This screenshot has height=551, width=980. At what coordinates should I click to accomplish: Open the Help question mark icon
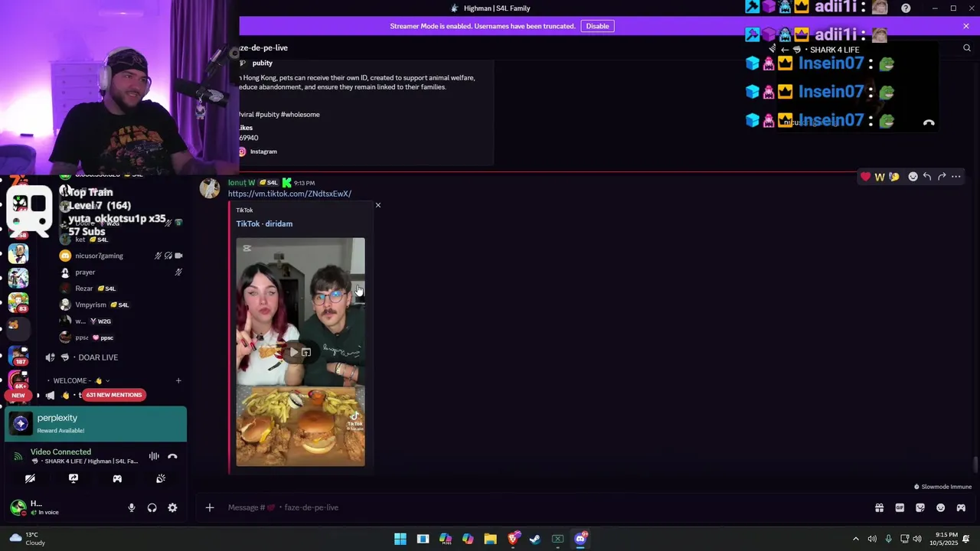click(906, 8)
